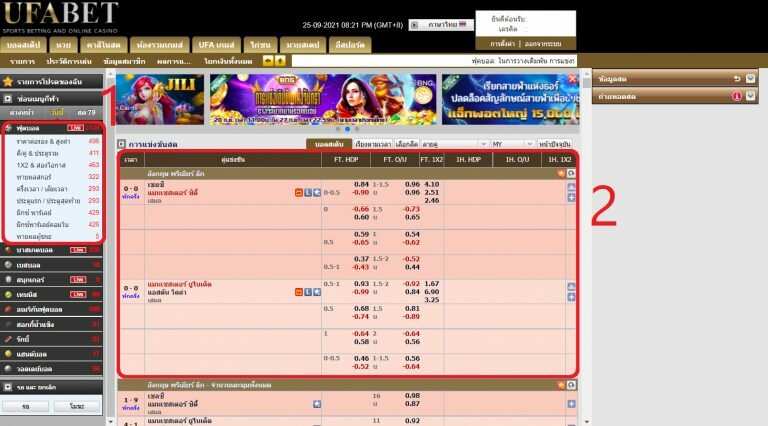The image size is (768, 426).
Task: Click the volleyball icon in the sidebar
Action: [8, 368]
